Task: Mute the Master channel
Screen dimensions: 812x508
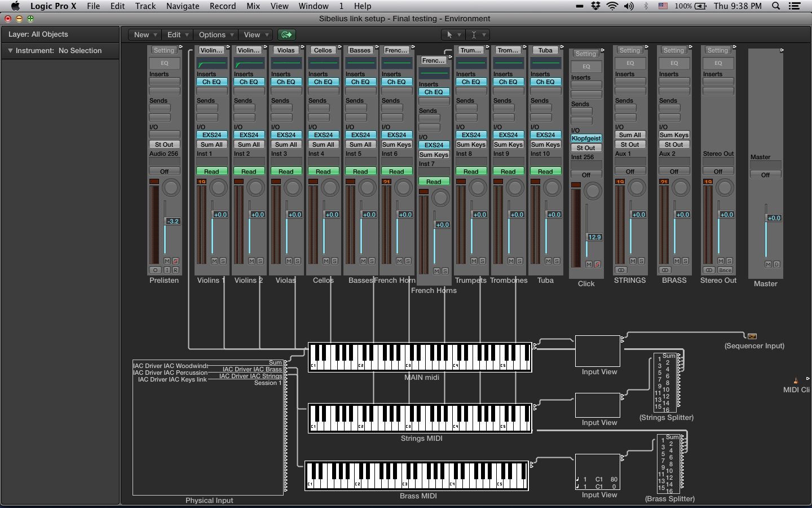Action: tap(768, 264)
